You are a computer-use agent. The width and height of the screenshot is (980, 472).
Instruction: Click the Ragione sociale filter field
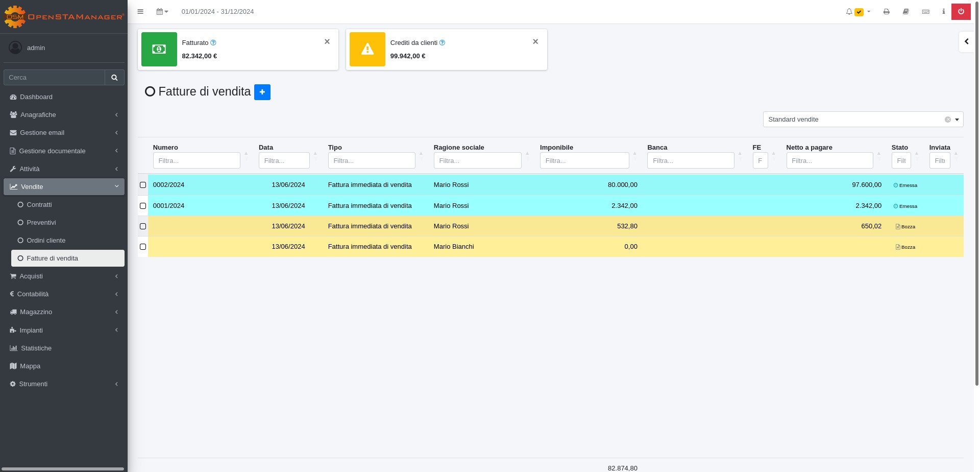pos(477,160)
